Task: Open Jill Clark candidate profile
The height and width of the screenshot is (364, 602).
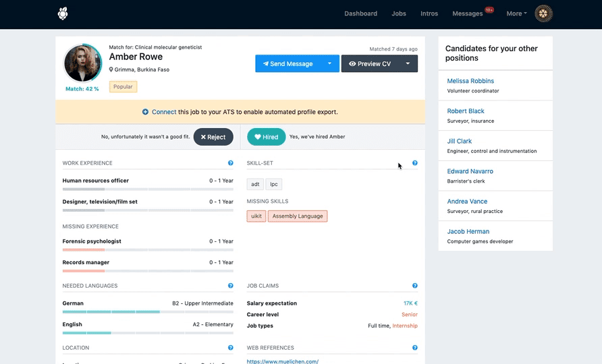Action: (459, 141)
